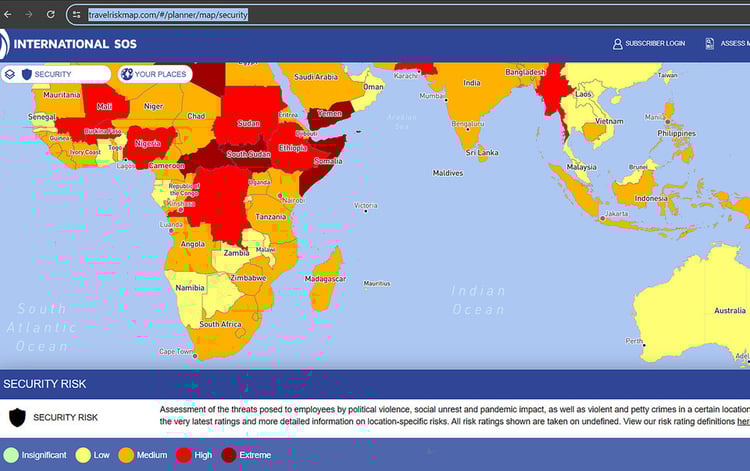
Task: Click the layers icon left of Security
Action: [x=9, y=74]
